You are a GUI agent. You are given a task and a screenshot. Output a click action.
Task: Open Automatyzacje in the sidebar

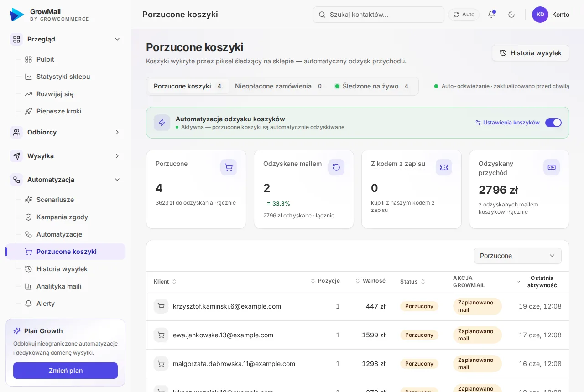tap(73, 234)
